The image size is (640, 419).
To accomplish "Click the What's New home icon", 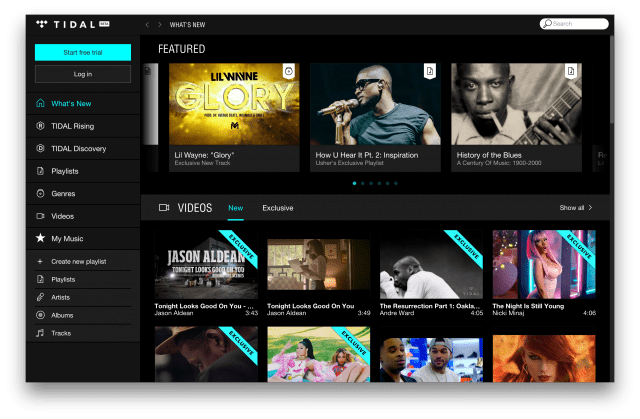I will [x=40, y=103].
